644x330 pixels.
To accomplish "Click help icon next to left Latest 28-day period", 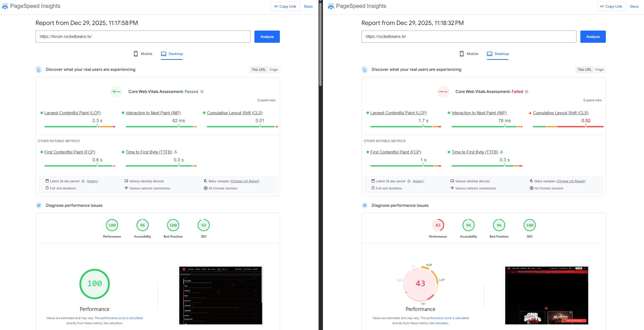I will pyautogui.click(x=83, y=181).
